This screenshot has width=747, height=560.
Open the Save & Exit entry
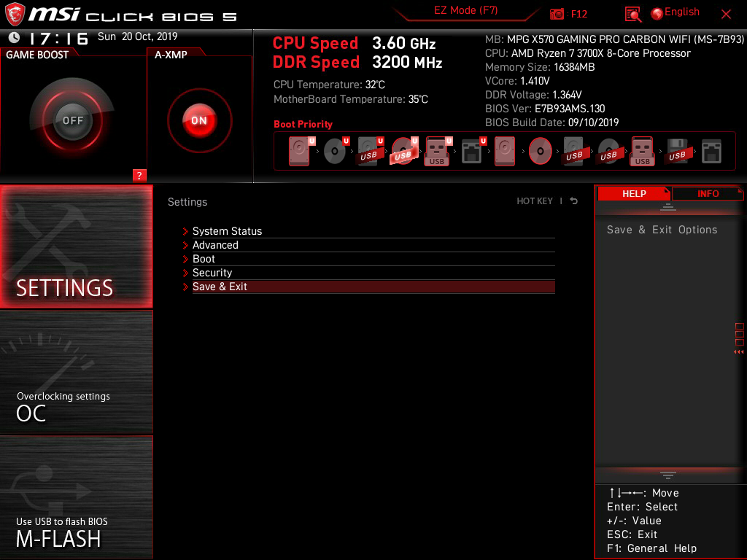220,287
